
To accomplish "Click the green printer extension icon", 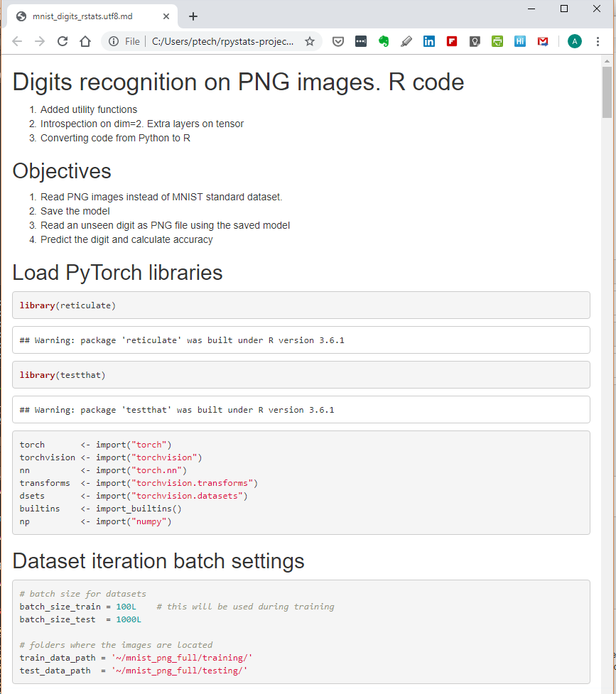I will (497, 41).
